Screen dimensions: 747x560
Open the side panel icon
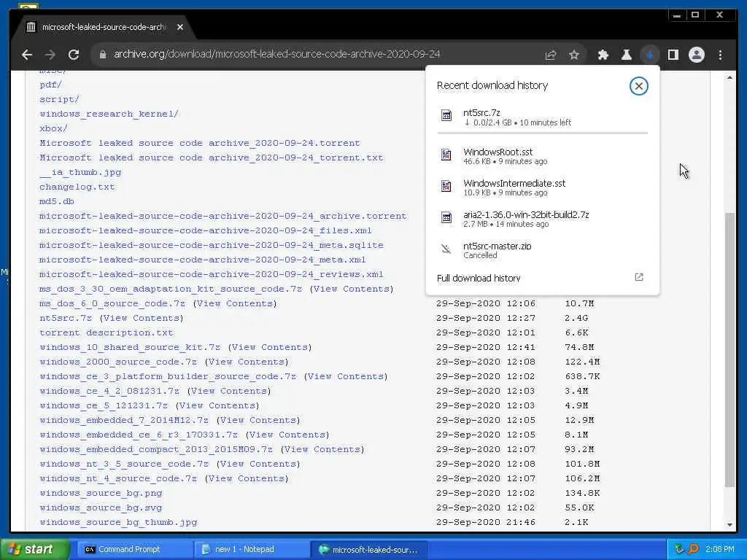click(673, 55)
